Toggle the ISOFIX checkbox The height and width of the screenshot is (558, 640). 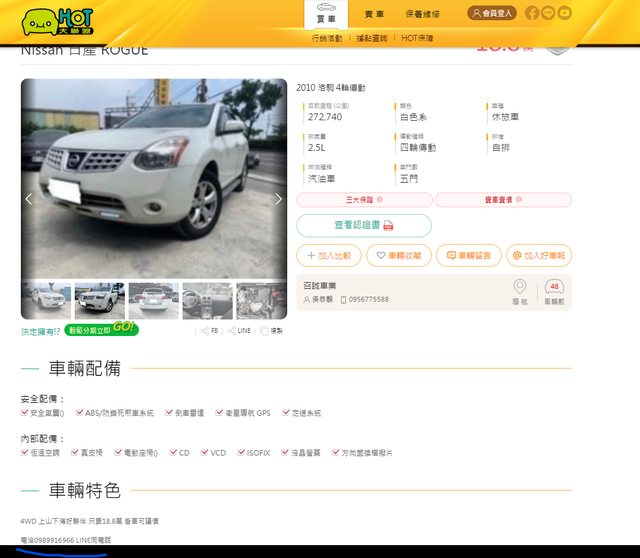click(x=239, y=452)
